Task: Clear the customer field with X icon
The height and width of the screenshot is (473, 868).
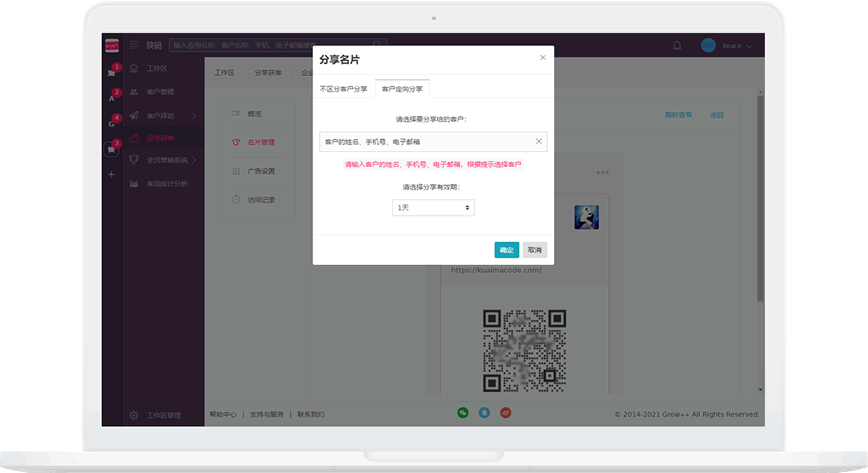Action: point(538,142)
